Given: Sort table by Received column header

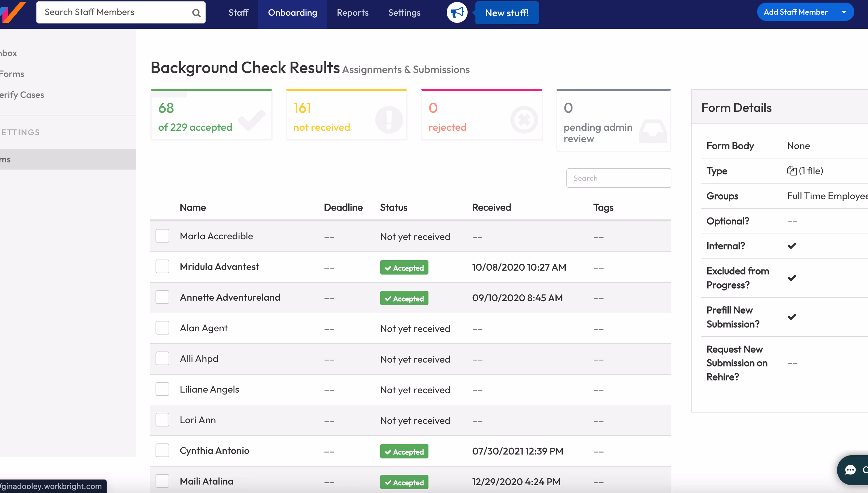Looking at the screenshot, I should (x=491, y=207).
